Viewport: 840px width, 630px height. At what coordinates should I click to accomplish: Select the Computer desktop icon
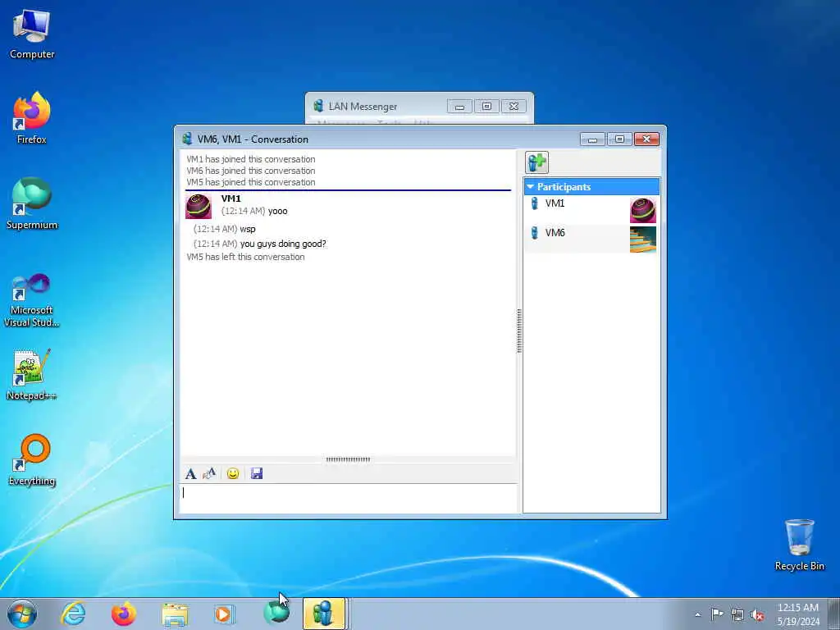click(x=32, y=34)
